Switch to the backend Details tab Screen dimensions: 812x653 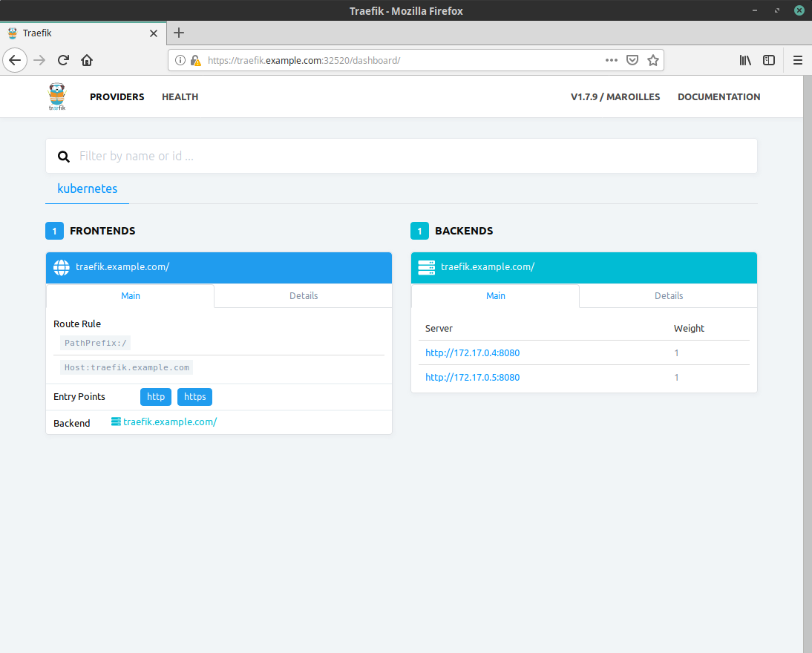point(669,295)
